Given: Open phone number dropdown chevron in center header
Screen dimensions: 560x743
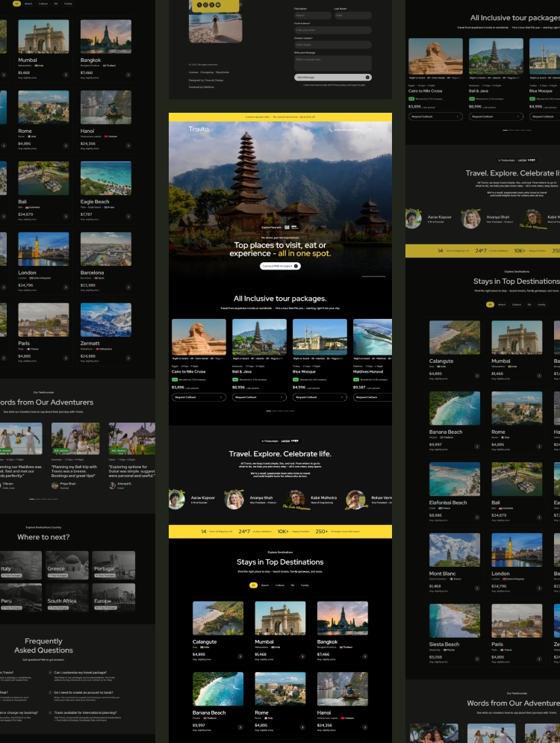Looking at the screenshot, I should point(361,130).
